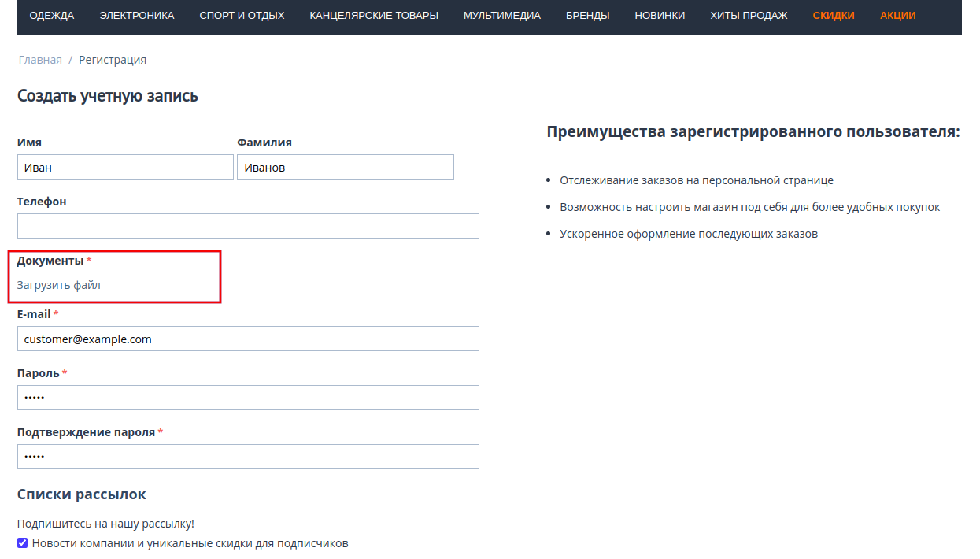
Task: Focus the Пароль input field
Action: (x=248, y=398)
